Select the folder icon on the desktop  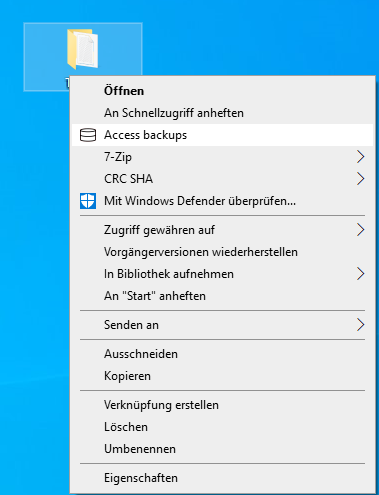click(82, 49)
